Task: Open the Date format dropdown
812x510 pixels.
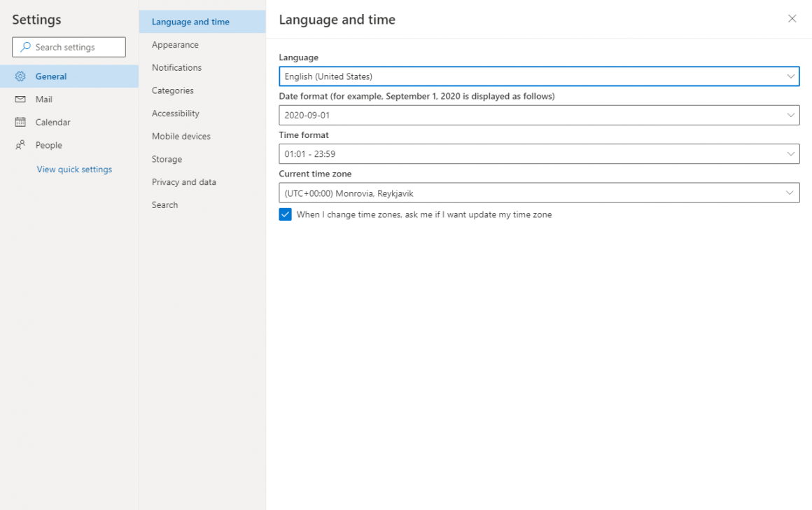Action: pyautogui.click(x=539, y=115)
